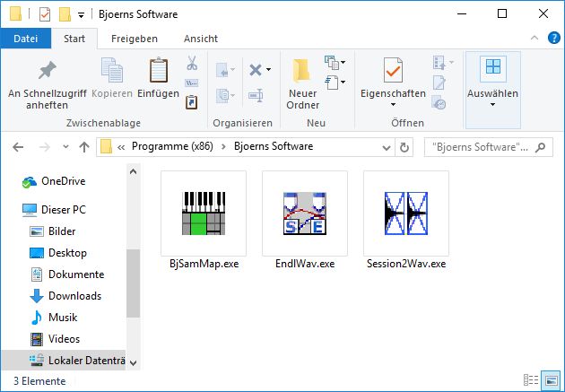Go up one folder level
The width and height of the screenshot is (565, 392).
click(84, 147)
